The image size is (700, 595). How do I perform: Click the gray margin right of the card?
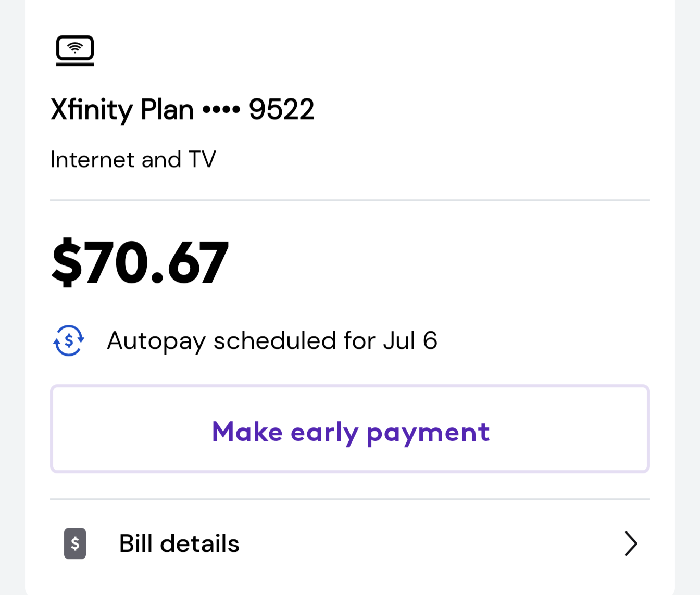tap(687, 297)
